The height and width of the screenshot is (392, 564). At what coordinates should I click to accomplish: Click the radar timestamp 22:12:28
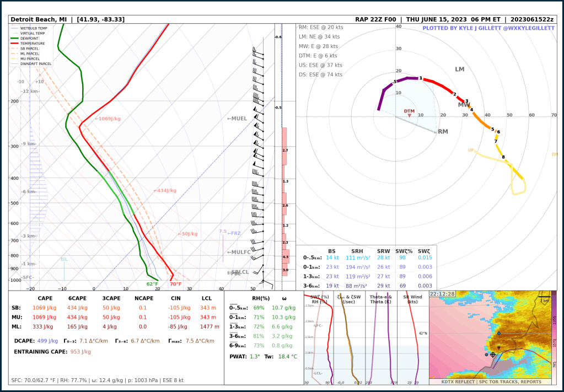point(442,294)
